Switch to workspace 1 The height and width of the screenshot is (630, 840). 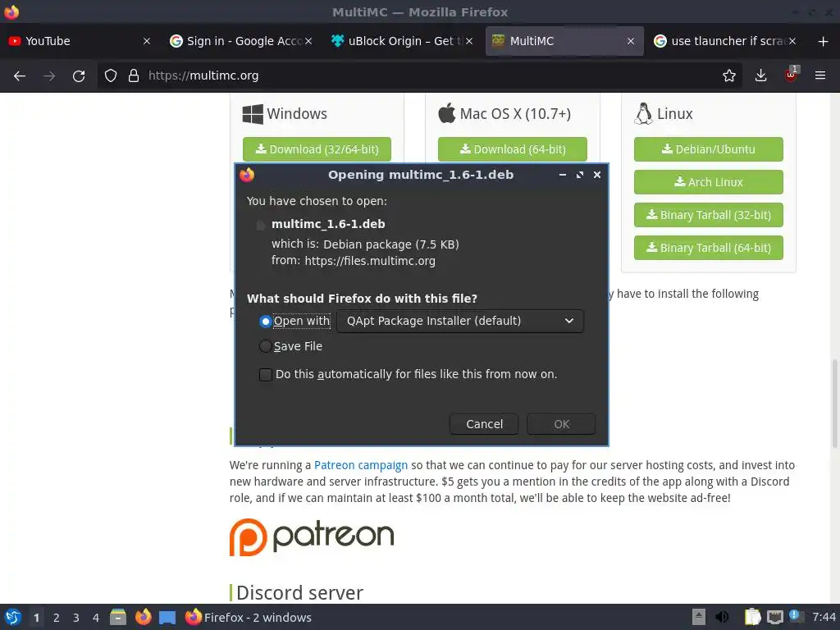pyautogui.click(x=36, y=618)
